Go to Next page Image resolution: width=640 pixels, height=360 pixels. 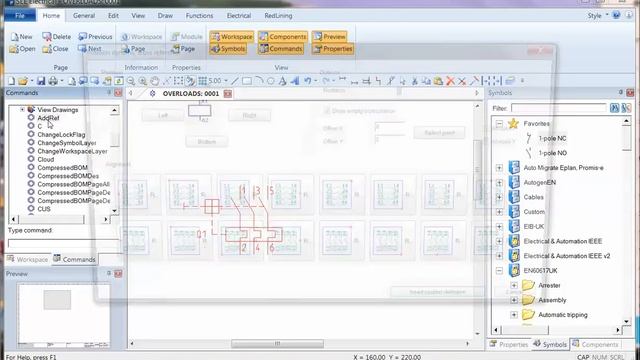(x=90, y=49)
